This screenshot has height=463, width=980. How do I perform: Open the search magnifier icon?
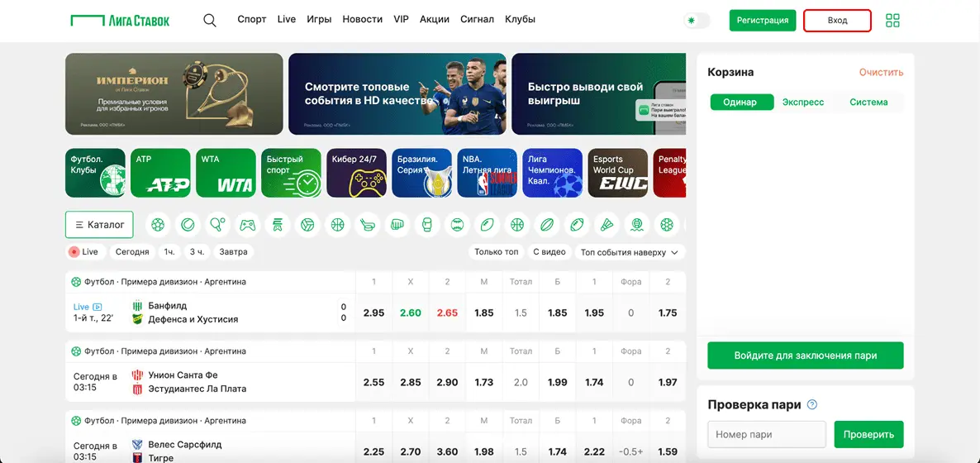(210, 20)
